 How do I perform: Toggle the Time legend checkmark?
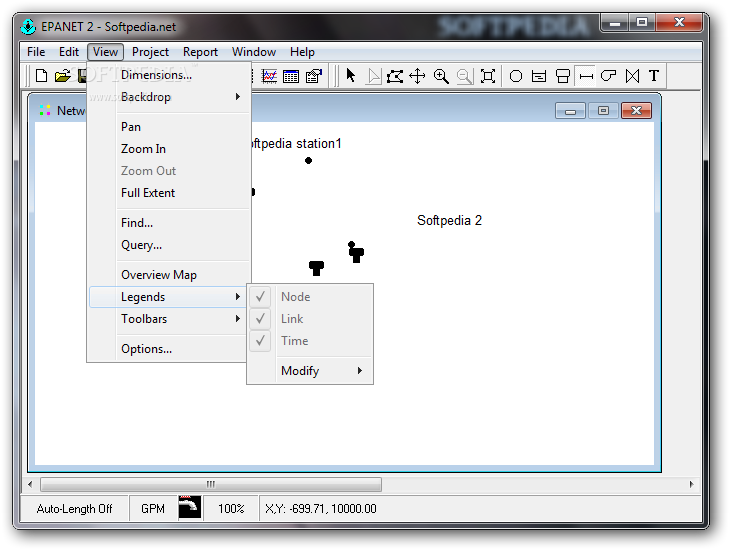[x=260, y=340]
